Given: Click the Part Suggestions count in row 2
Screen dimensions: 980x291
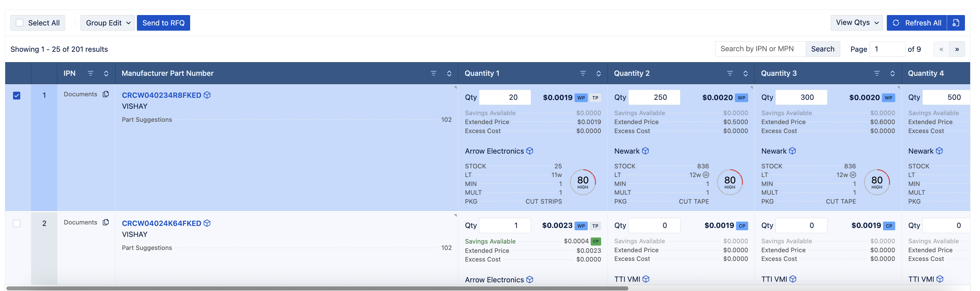Looking at the screenshot, I should tap(446, 248).
